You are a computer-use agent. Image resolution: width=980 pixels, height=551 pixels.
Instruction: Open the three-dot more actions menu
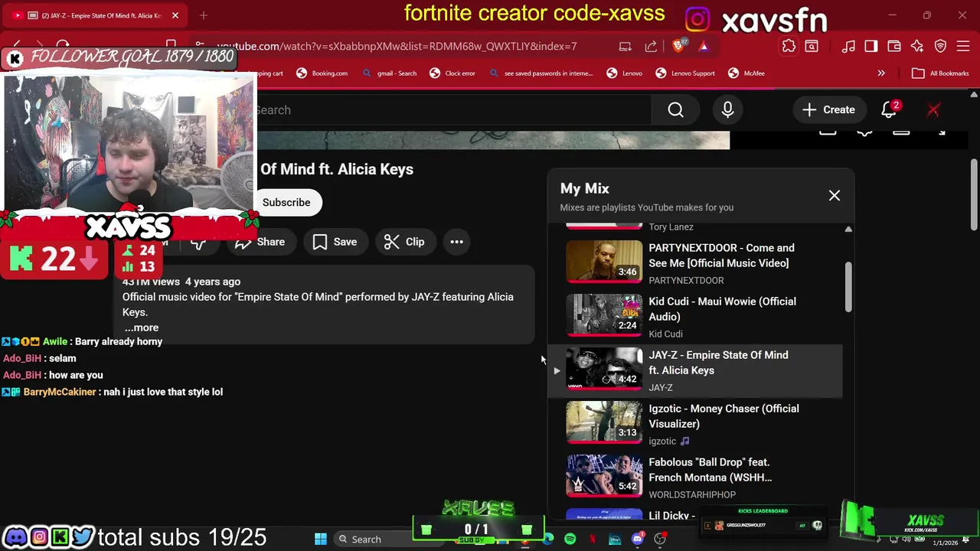tap(456, 242)
